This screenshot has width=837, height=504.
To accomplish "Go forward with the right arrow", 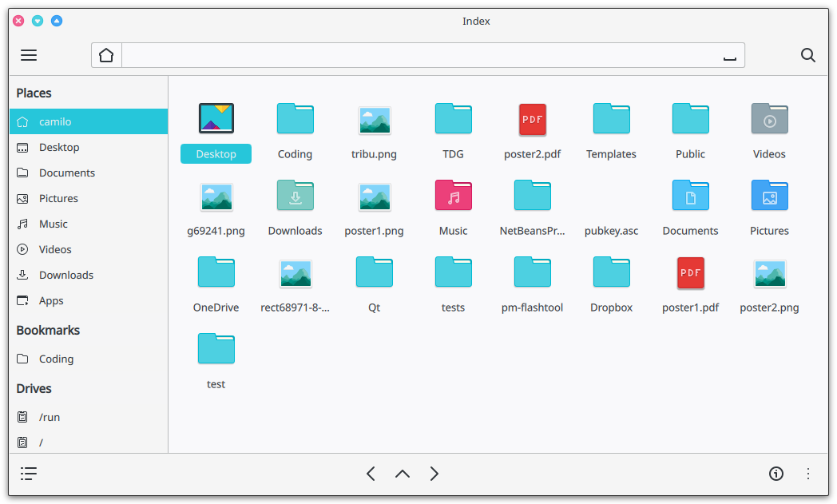I will click(434, 474).
